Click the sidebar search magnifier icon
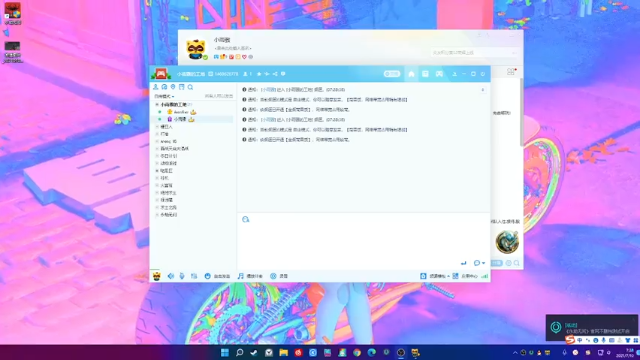640x360 pixels. [190, 87]
